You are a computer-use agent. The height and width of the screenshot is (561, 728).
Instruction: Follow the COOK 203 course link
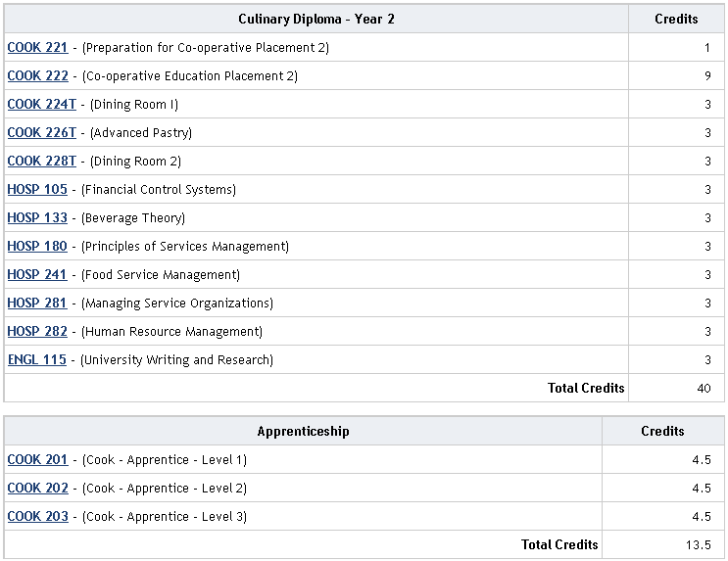(x=37, y=516)
